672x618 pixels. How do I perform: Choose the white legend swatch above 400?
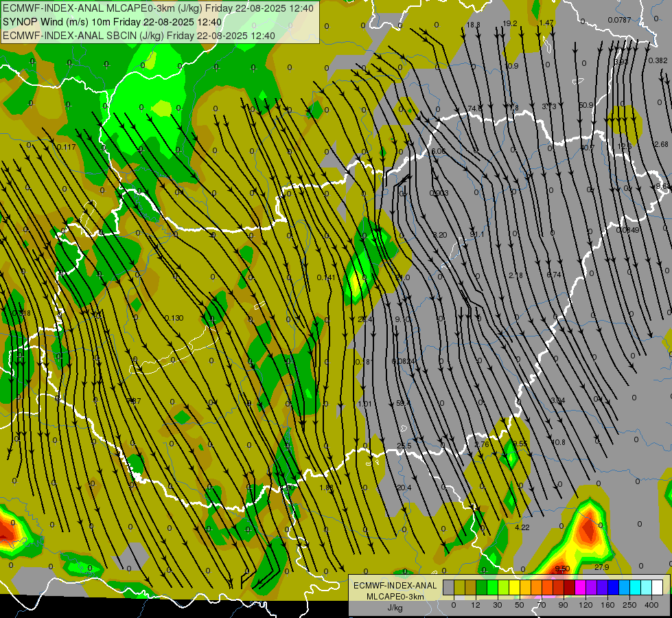(657, 588)
